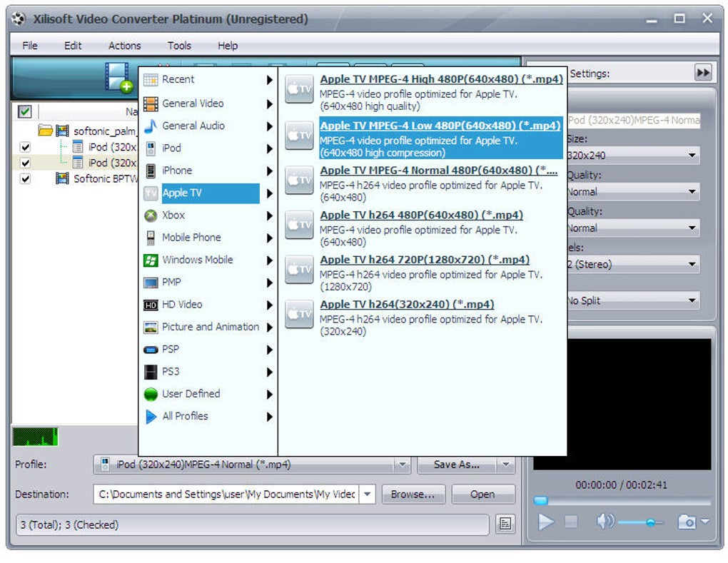
Task: Uncheck the Softonic BPTW file checkbox
Action: [x=25, y=178]
